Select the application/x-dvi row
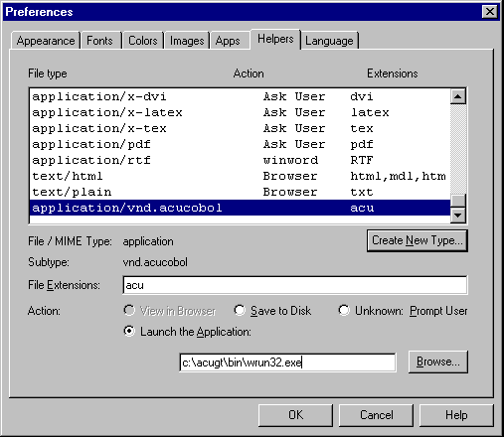Screen dimensions: 504x437 point(240,96)
